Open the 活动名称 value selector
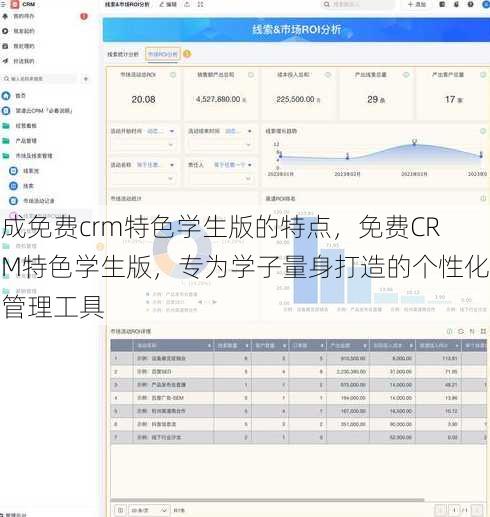The height and width of the screenshot is (517, 490). point(143,179)
